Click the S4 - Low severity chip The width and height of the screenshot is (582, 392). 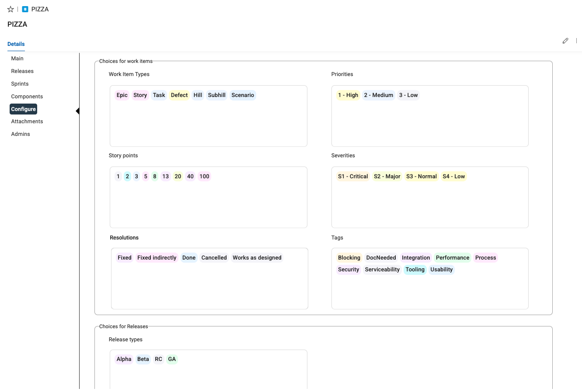[454, 177]
